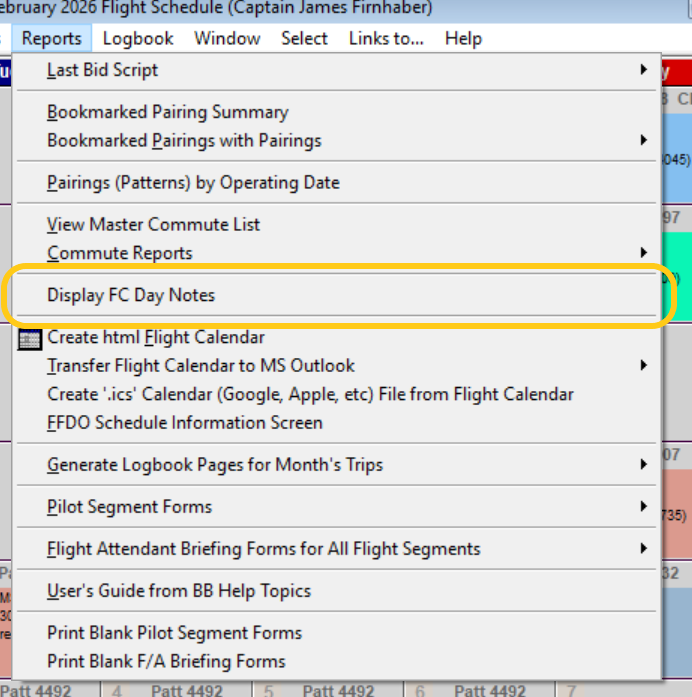Screen dimensions: 692x697
Task: Select View Master Commute List
Action: 153,225
